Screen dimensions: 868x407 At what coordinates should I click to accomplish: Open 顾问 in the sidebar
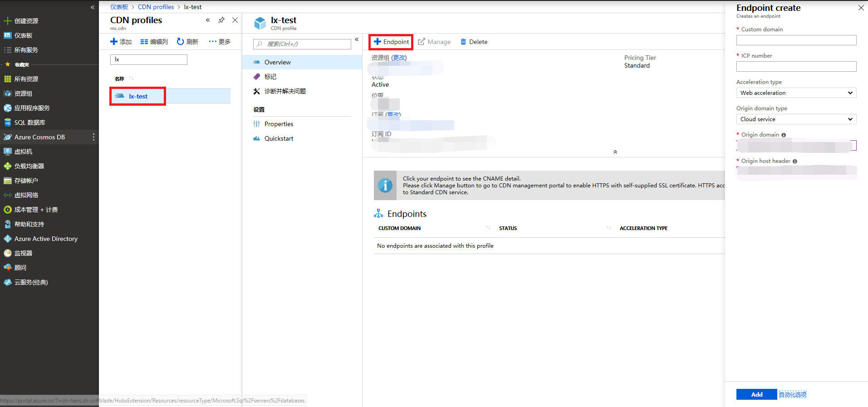coord(20,268)
